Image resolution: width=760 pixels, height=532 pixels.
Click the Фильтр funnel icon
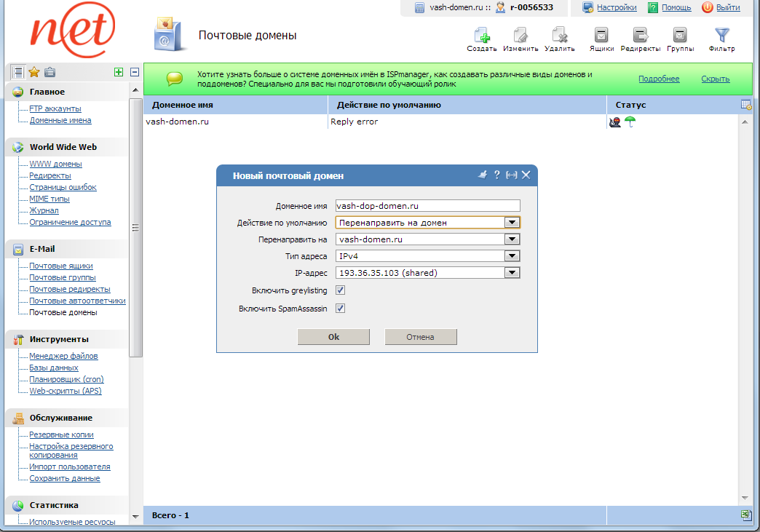721,35
